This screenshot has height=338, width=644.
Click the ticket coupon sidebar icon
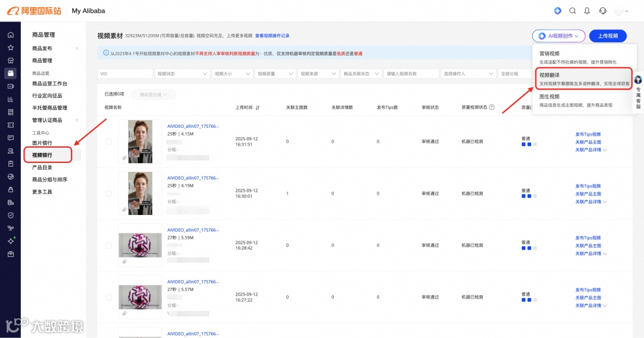pos(11,125)
